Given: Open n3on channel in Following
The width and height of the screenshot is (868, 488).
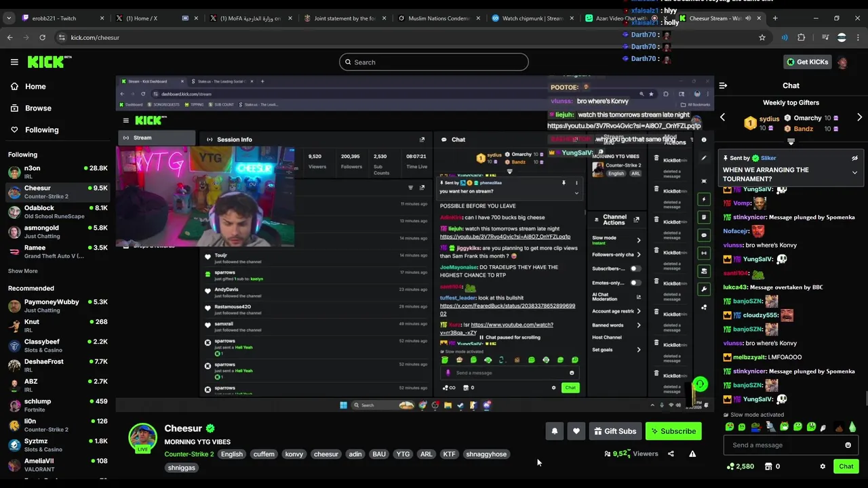Looking at the screenshot, I should 58,172.
